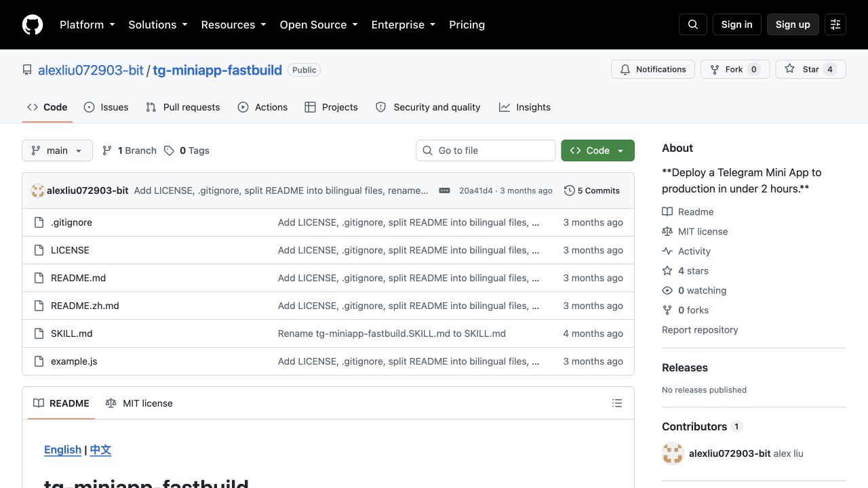
Task: Expand the Solutions menu
Action: point(157,24)
